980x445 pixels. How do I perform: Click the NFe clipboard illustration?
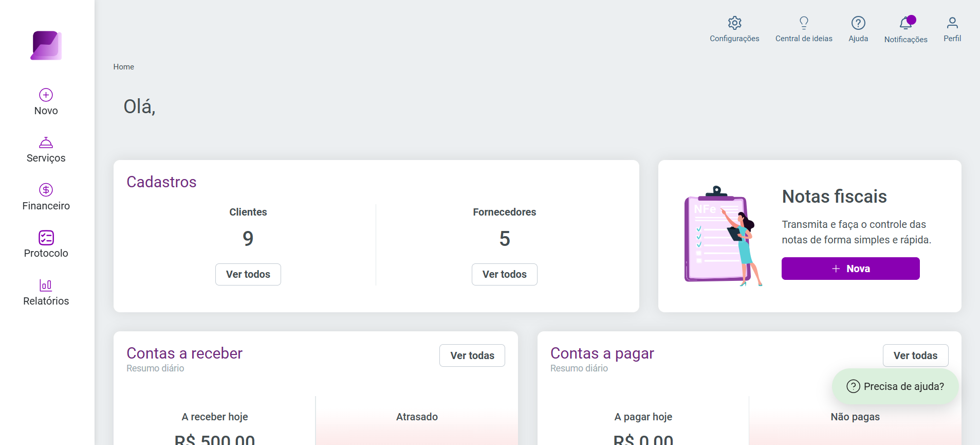[x=723, y=237]
